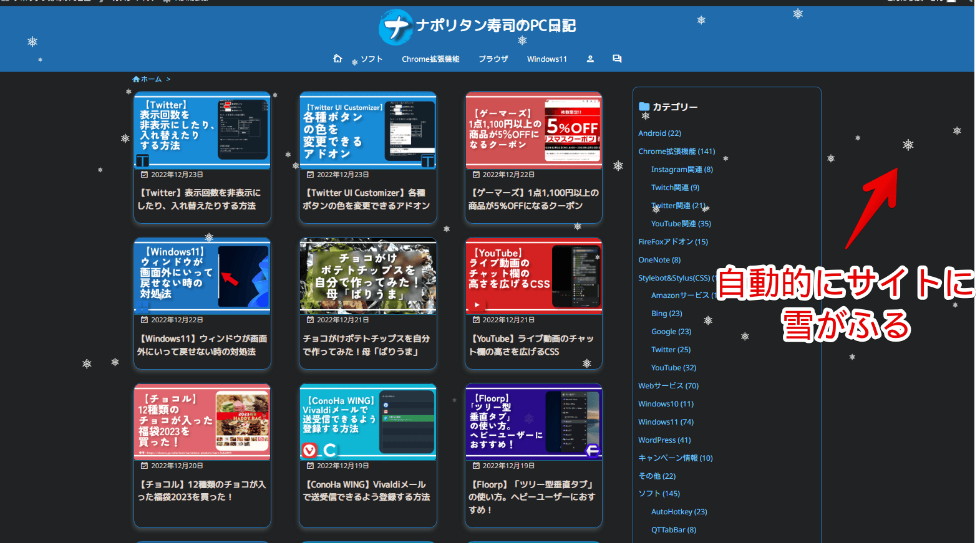980x543 pixels.
Task: Click the breadcrumb home icon
Action: click(136, 79)
